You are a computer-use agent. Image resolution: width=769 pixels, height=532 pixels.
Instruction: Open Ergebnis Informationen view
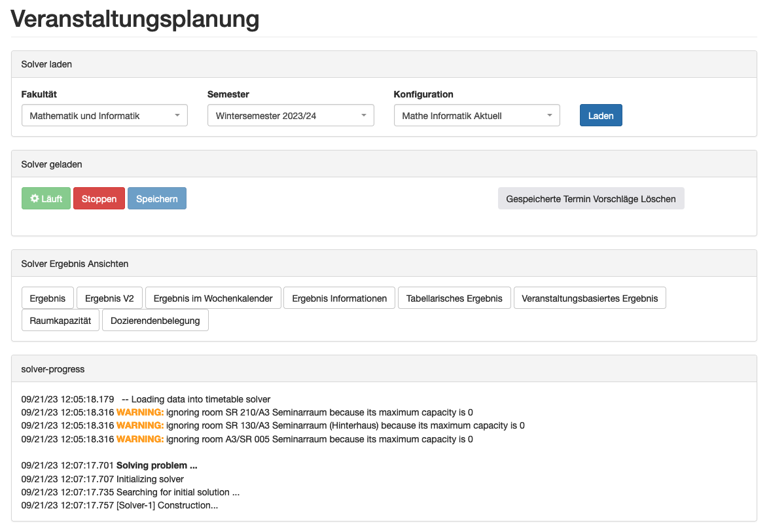[x=339, y=298]
